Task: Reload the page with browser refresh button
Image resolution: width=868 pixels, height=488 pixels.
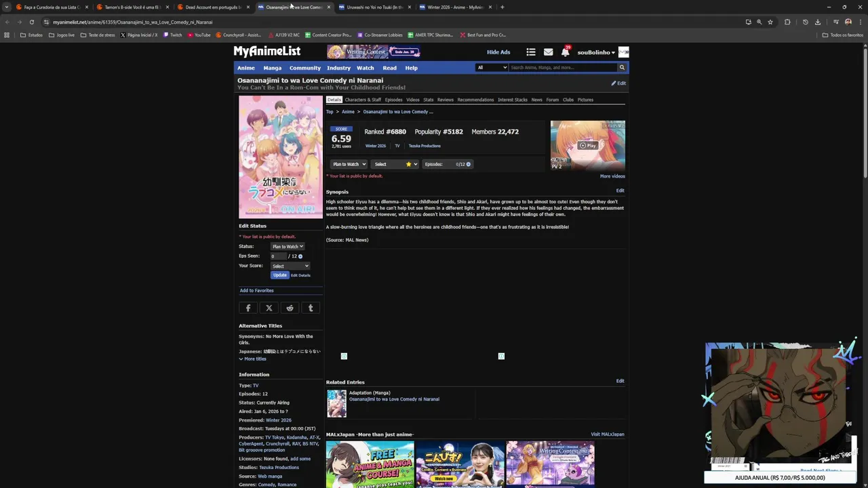Action: pyautogui.click(x=31, y=22)
